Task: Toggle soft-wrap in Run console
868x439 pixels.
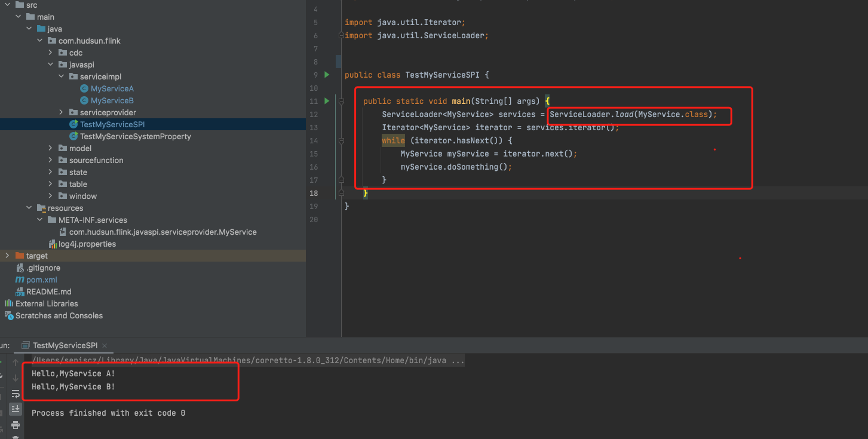Action: pos(16,394)
